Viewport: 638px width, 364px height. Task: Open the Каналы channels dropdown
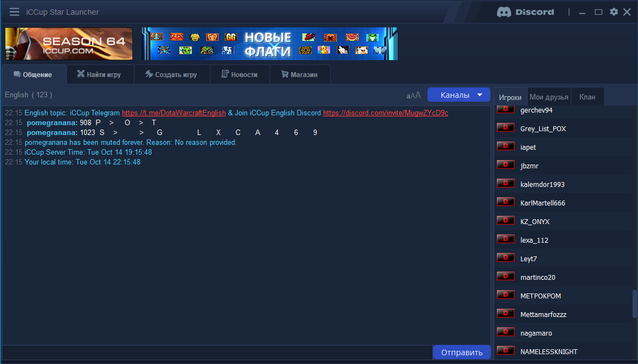459,95
